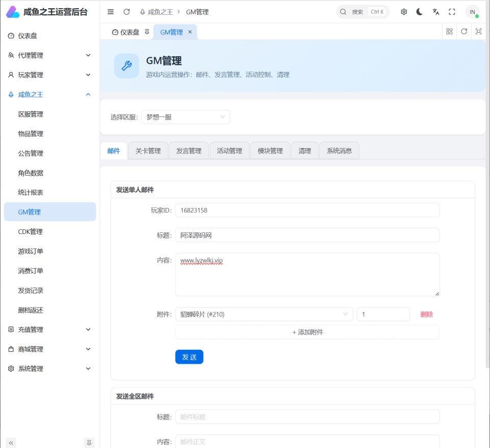Click blue 发送 button
The width and height of the screenshot is (490, 448).
pos(189,357)
